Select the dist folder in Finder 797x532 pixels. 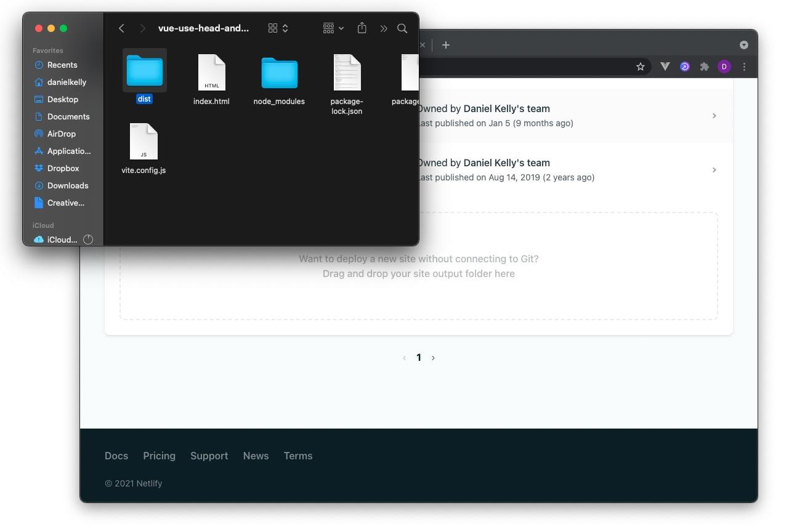pyautogui.click(x=144, y=71)
